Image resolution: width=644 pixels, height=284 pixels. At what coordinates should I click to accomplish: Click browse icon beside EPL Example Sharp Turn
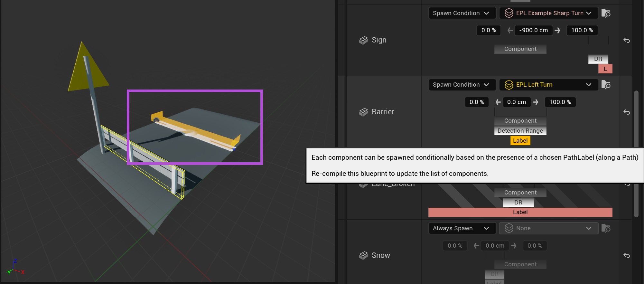pos(606,13)
